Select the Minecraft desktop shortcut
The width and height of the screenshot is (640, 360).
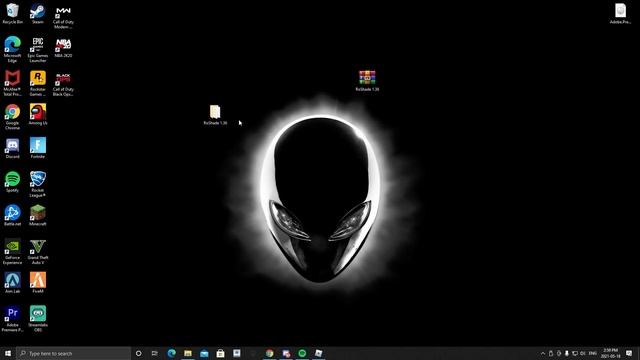point(38,216)
